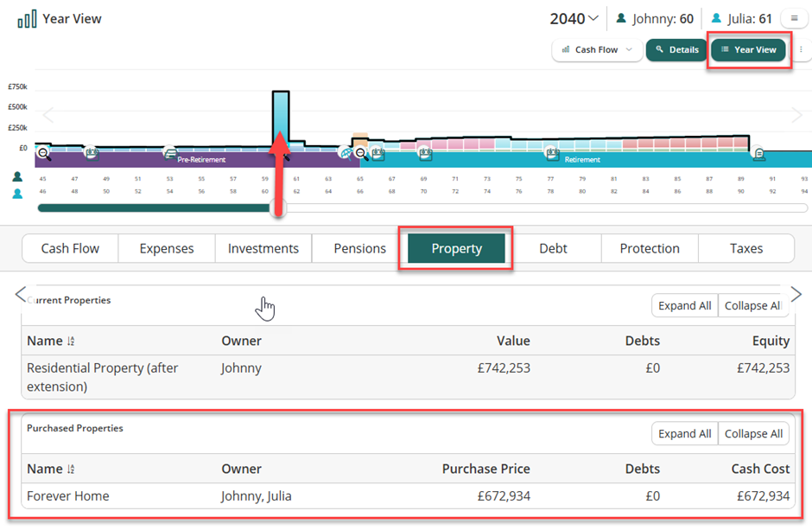Screen dimensions: 812x530
Task: Open the 2040 year dropdown
Action: [x=574, y=18]
